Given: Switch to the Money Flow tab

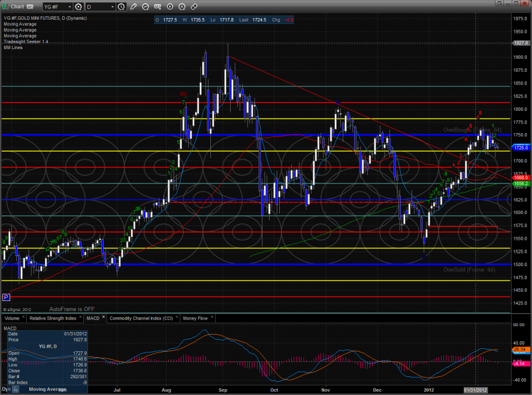Looking at the screenshot, I should pyautogui.click(x=195, y=318).
